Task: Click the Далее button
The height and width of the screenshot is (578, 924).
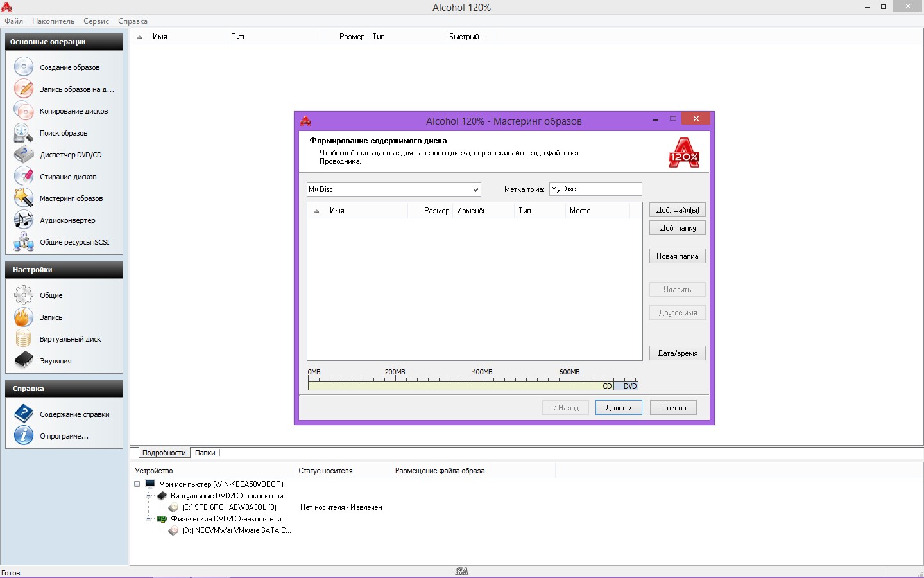Action: [619, 408]
